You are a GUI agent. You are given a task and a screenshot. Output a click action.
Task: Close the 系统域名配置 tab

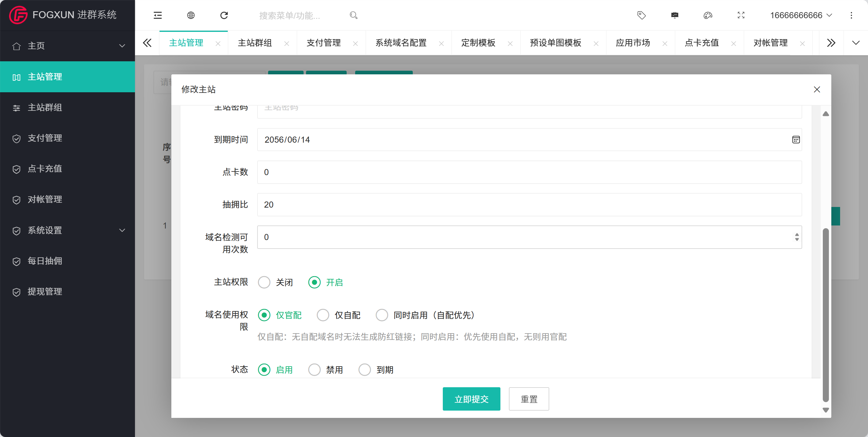pyautogui.click(x=441, y=43)
